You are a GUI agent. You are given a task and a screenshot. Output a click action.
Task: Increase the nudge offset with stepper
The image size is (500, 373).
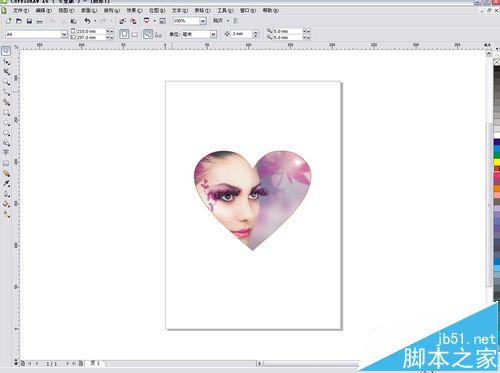click(256, 32)
